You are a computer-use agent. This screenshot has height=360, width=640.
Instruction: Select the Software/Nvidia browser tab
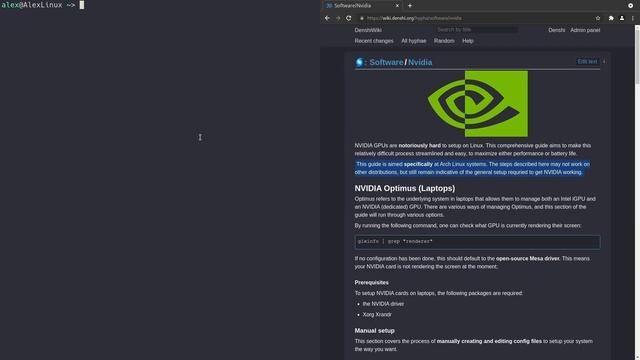(361, 6)
